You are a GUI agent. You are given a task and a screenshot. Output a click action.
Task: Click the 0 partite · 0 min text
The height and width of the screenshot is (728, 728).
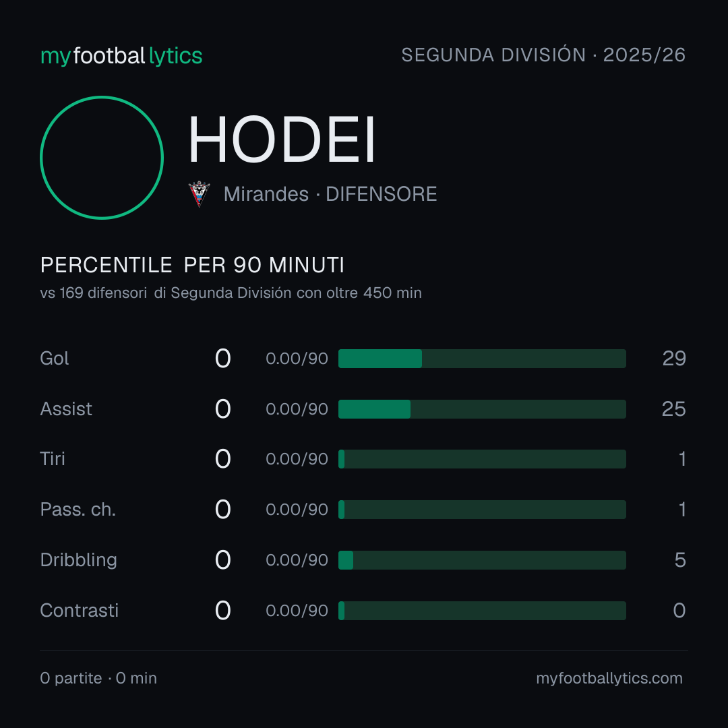98,678
